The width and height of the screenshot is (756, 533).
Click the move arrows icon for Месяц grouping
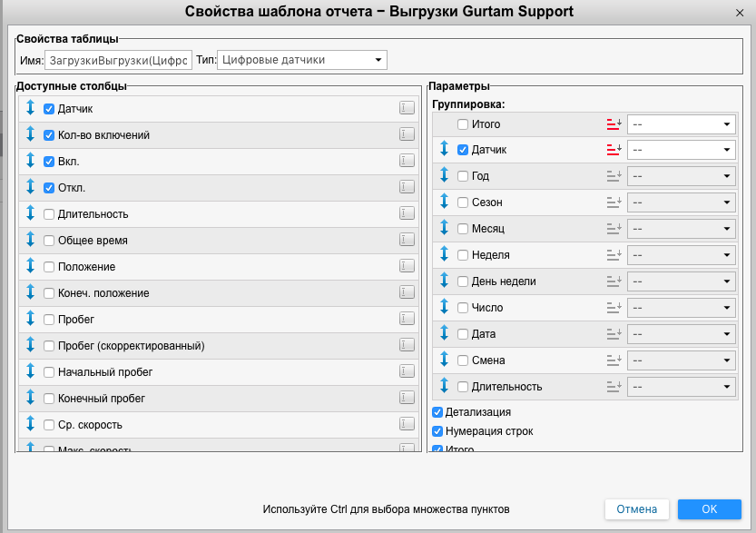coord(445,229)
